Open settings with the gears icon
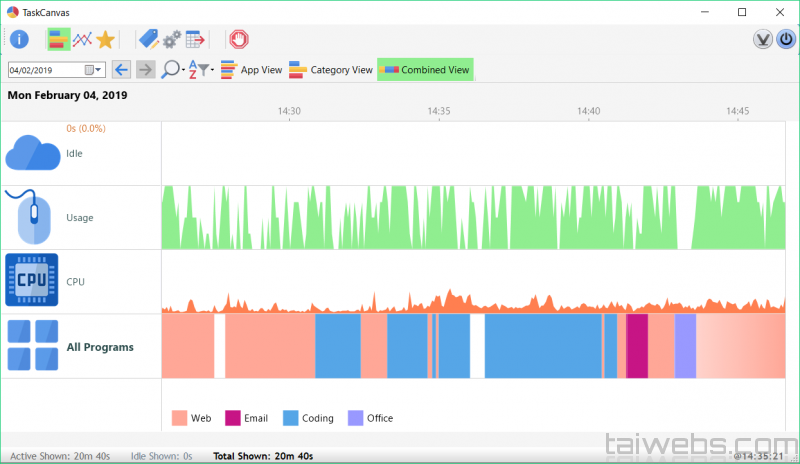This screenshot has width=800, height=464. 171,39
